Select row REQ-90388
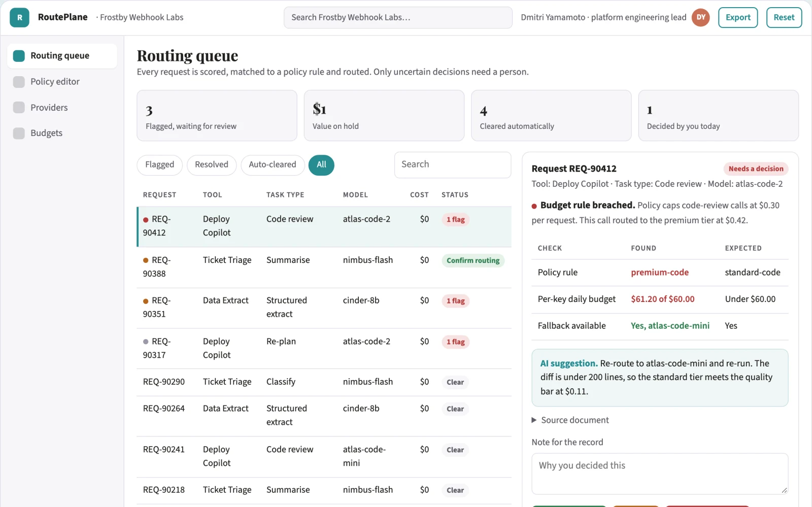Image resolution: width=812 pixels, height=507 pixels. pos(324,267)
